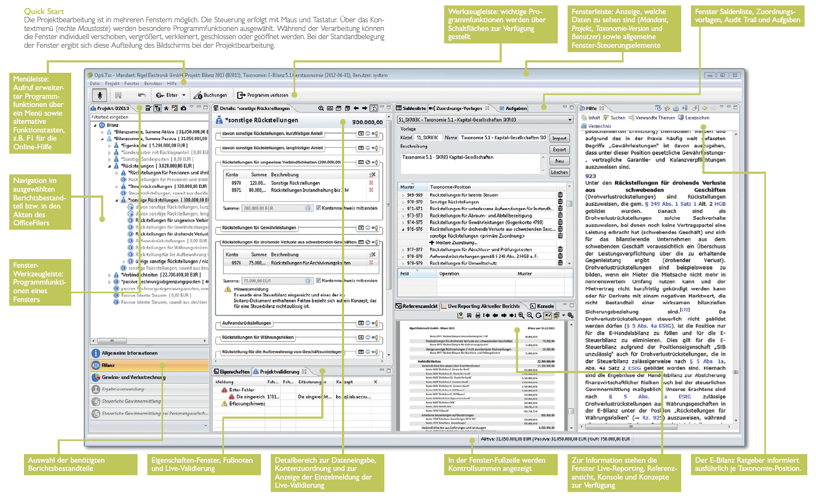Click the Neu button
The height and width of the screenshot is (504, 816).
559,161
